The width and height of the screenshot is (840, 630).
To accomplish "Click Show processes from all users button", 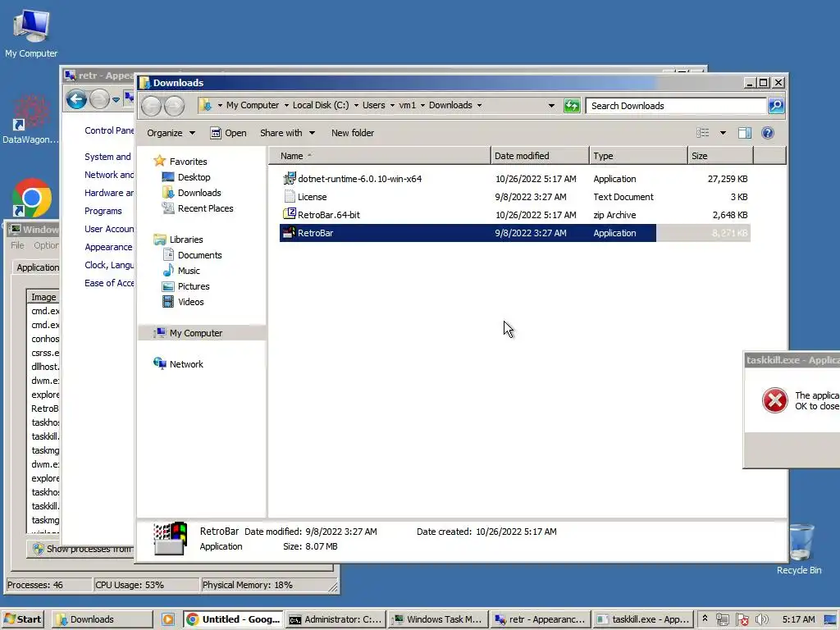I will coord(81,549).
